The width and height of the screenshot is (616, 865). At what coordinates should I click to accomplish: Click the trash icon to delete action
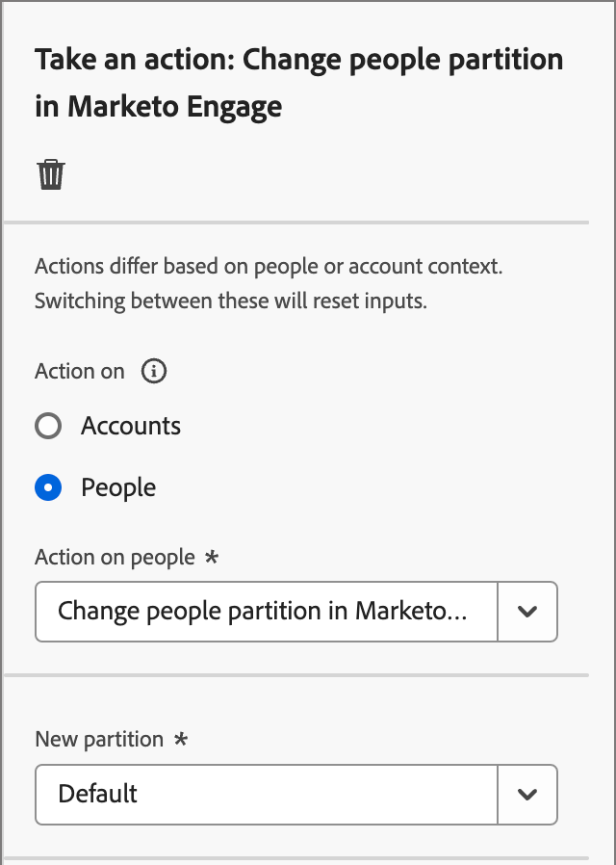pyautogui.click(x=51, y=174)
